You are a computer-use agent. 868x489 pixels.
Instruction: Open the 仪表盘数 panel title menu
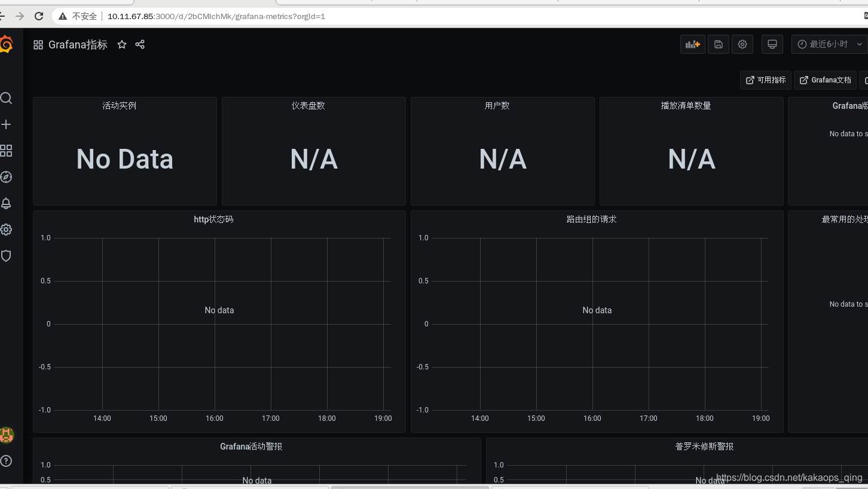pyautogui.click(x=308, y=106)
